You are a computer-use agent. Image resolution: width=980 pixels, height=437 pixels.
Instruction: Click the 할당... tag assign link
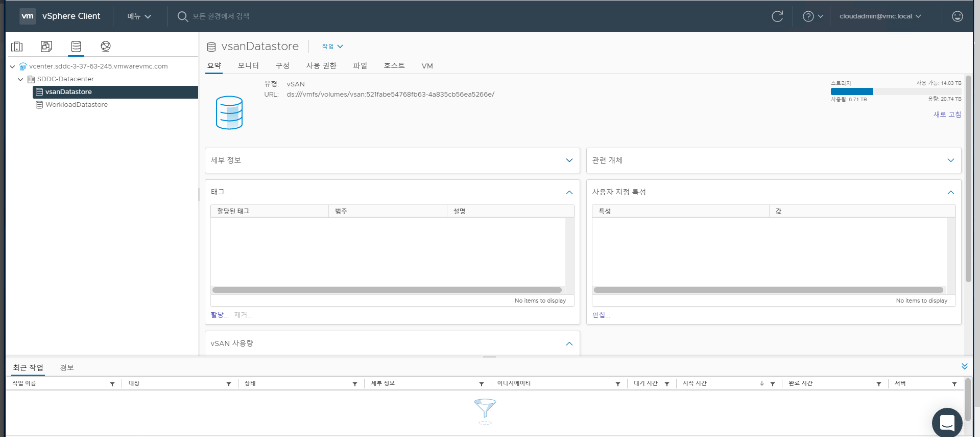(x=220, y=315)
